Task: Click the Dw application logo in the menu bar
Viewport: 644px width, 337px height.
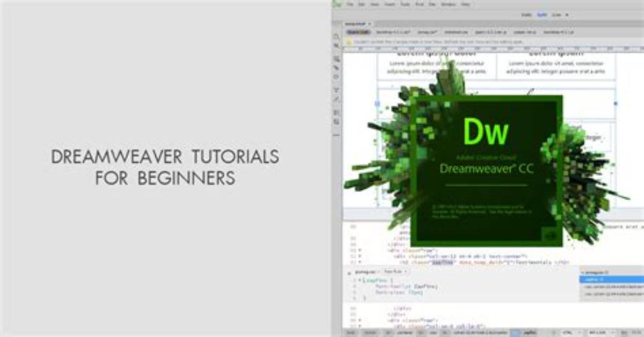Action: [x=336, y=4]
